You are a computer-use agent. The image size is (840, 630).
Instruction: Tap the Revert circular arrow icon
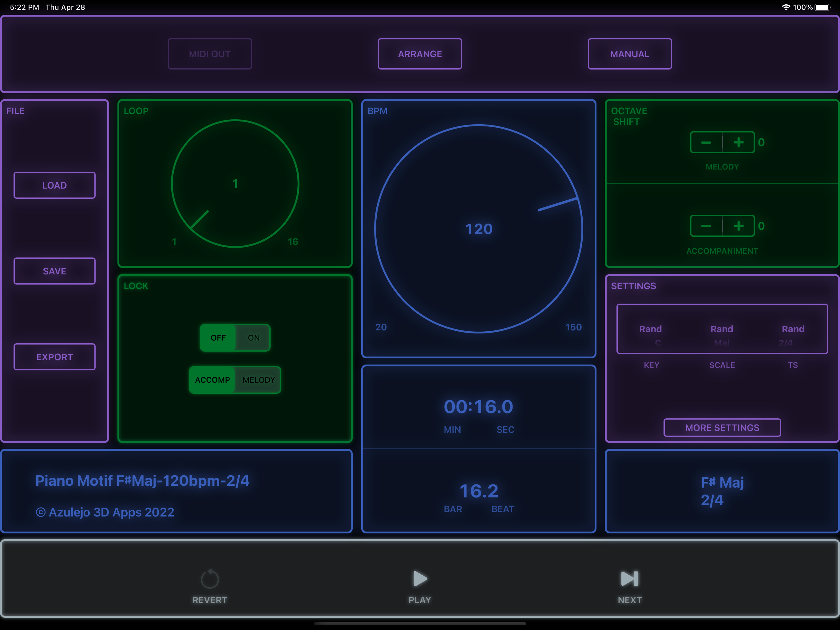[x=210, y=579]
